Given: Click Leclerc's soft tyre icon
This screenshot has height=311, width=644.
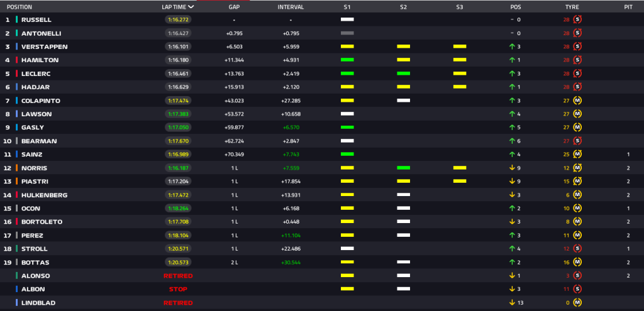Looking at the screenshot, I should pyautogui.click(x=577, y=74).
